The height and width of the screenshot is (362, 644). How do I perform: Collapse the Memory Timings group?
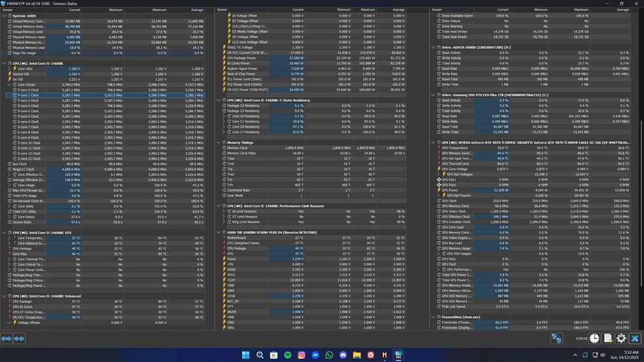coord(219,142)
